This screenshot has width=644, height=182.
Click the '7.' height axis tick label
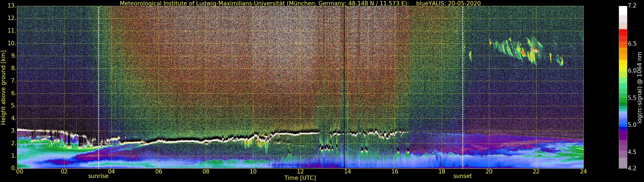(14, 81)
